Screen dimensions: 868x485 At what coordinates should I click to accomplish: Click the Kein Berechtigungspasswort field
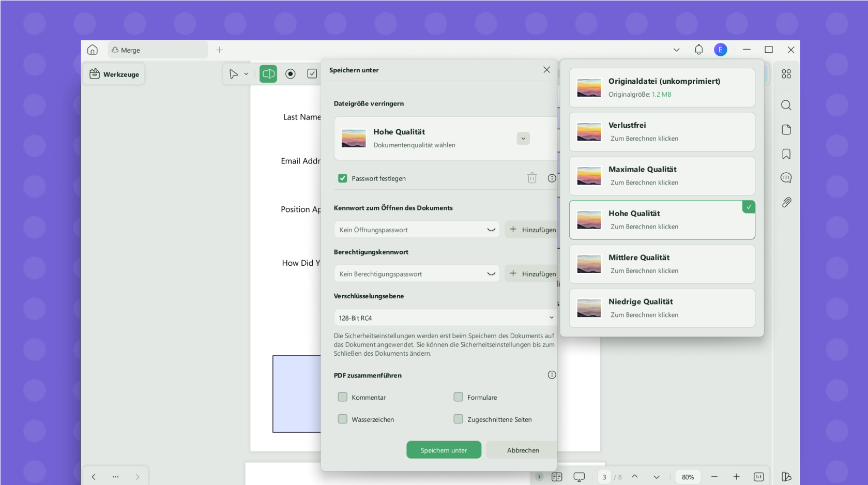tap(417, 274)
